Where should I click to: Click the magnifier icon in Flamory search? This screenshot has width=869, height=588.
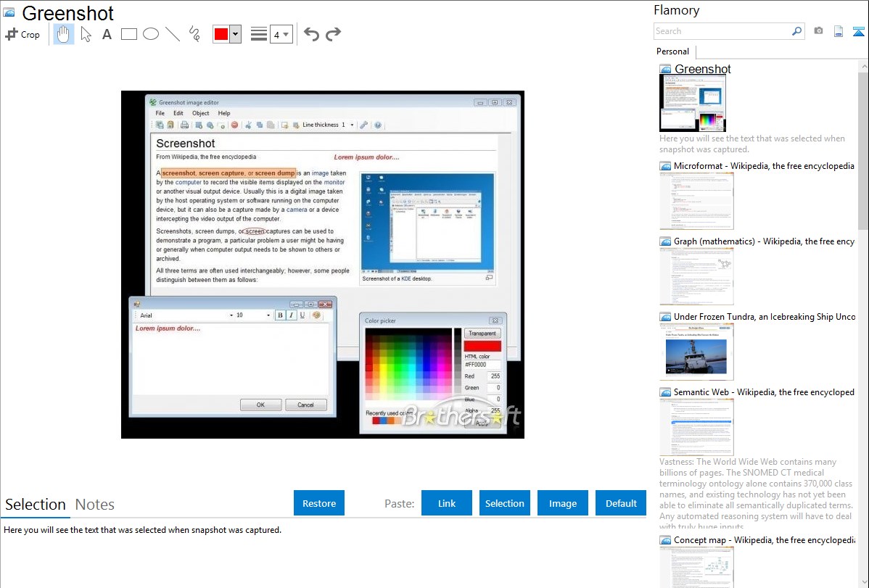pyautogui.click(x=796, y=31)
